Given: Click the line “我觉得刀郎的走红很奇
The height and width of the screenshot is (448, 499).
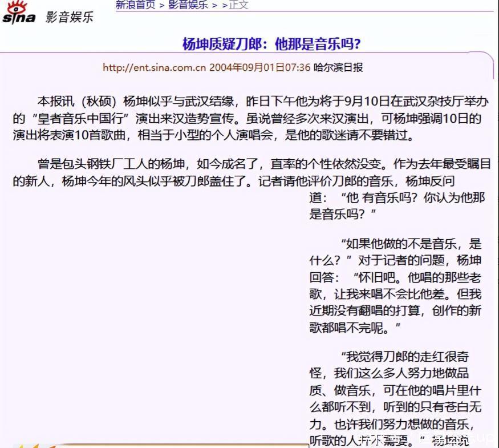Looking at the screenshot, I should pos(404,357).
